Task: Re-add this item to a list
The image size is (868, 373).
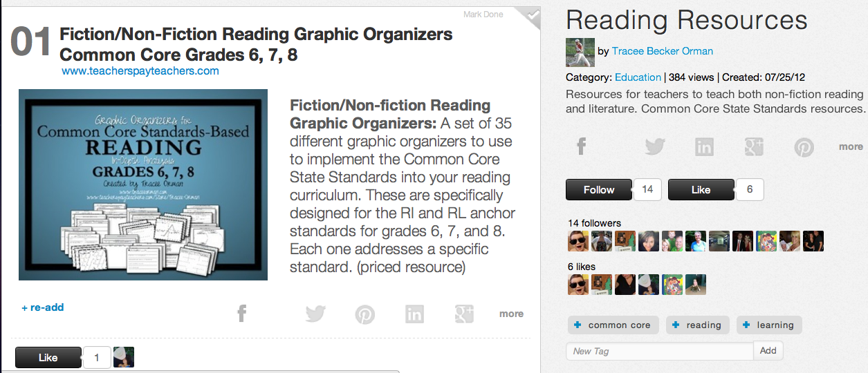Action: coord(43,307)
